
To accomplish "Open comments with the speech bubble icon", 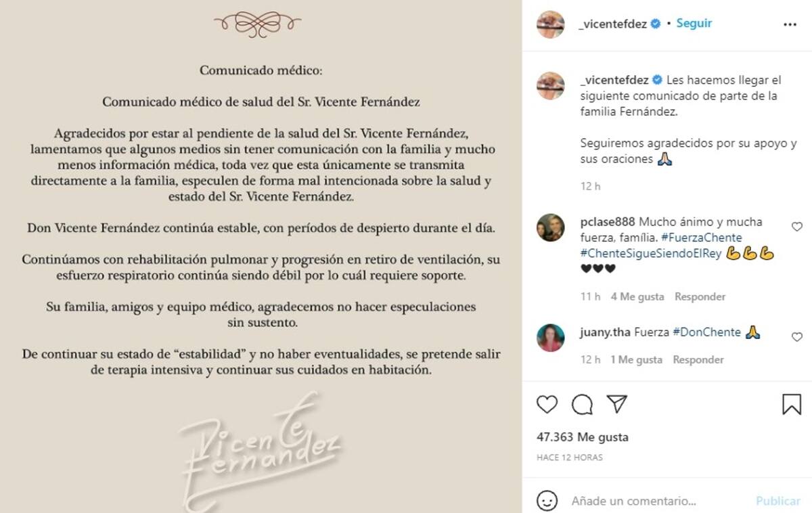I will 582,405.
